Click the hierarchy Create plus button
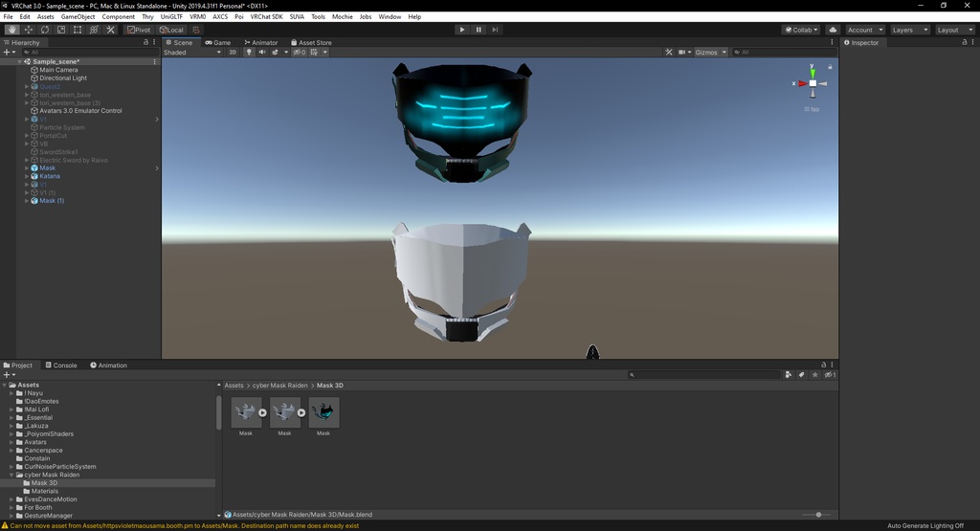Screen dimensions: 980x531 (9, 53)
